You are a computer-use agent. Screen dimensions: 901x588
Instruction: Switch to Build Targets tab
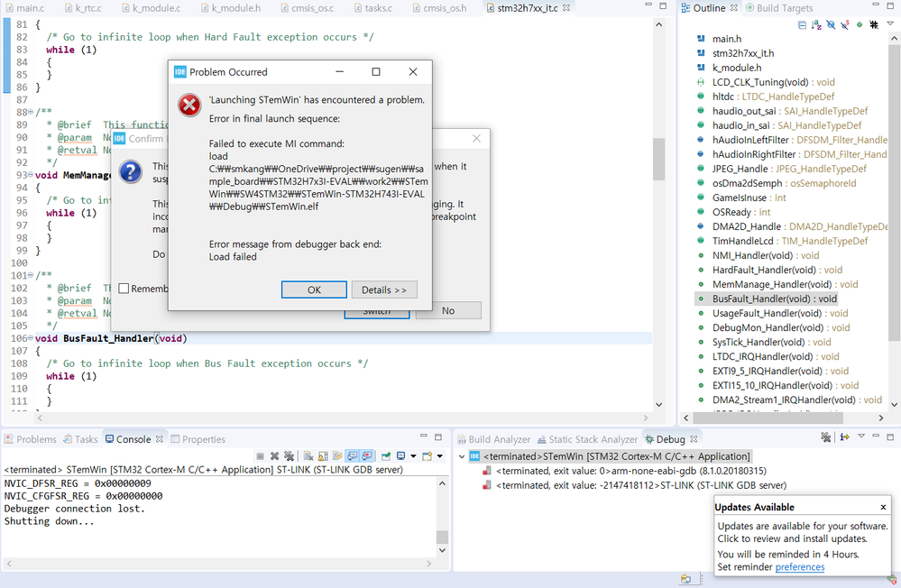click(x=778, y=8)
